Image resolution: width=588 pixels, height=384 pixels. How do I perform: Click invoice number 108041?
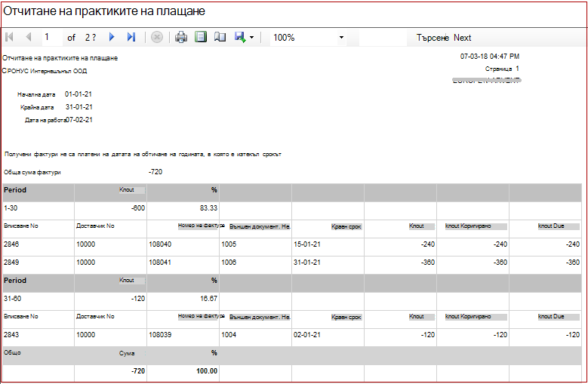point(160,263)
